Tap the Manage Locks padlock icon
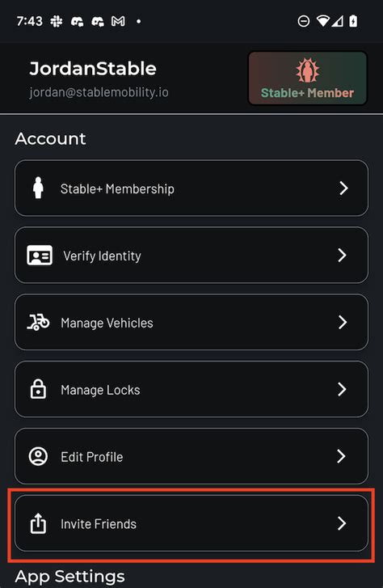Viewport: 383px width, 588px height. [38, 389]
